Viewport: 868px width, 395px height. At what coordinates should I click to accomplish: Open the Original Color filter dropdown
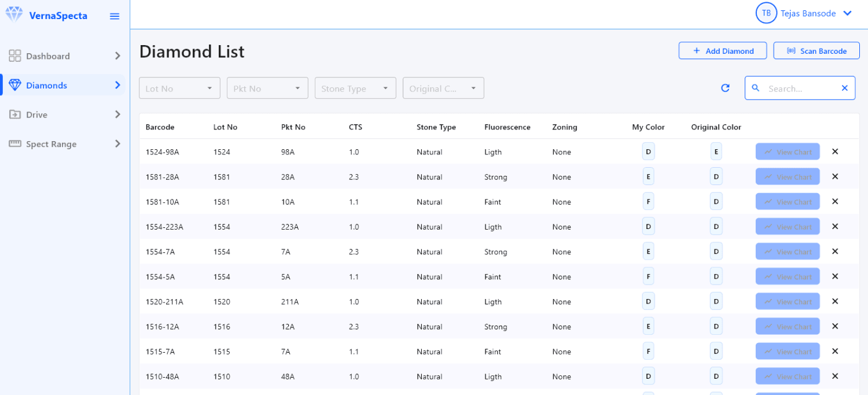coord(443,88)
